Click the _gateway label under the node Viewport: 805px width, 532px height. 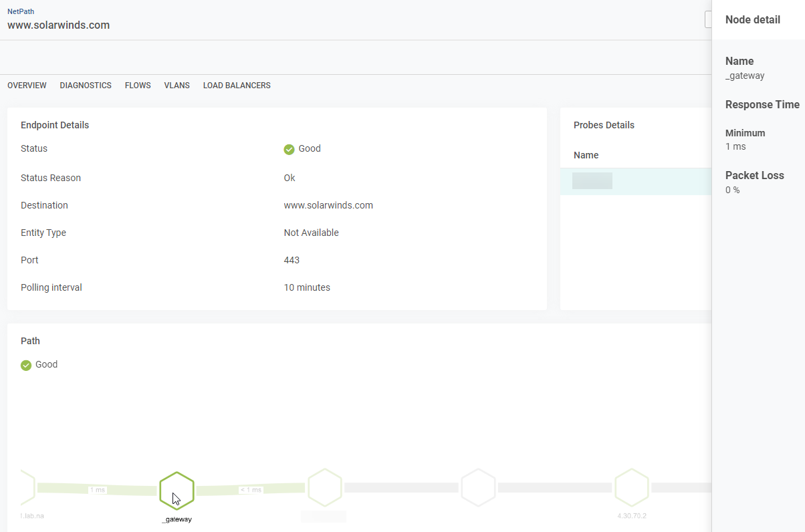[x=177, y=519]
